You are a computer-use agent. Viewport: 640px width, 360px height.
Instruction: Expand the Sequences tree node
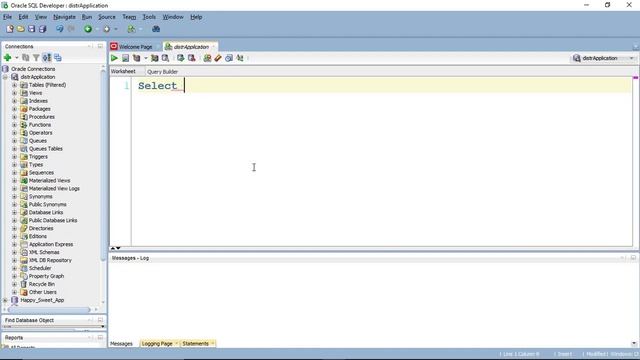pos(14,173)
